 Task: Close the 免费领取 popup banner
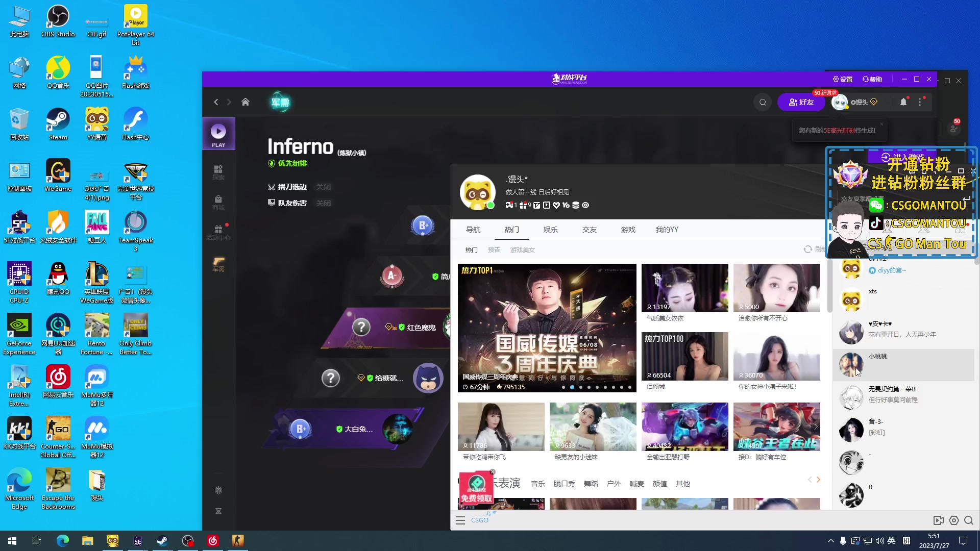(493, 472)
